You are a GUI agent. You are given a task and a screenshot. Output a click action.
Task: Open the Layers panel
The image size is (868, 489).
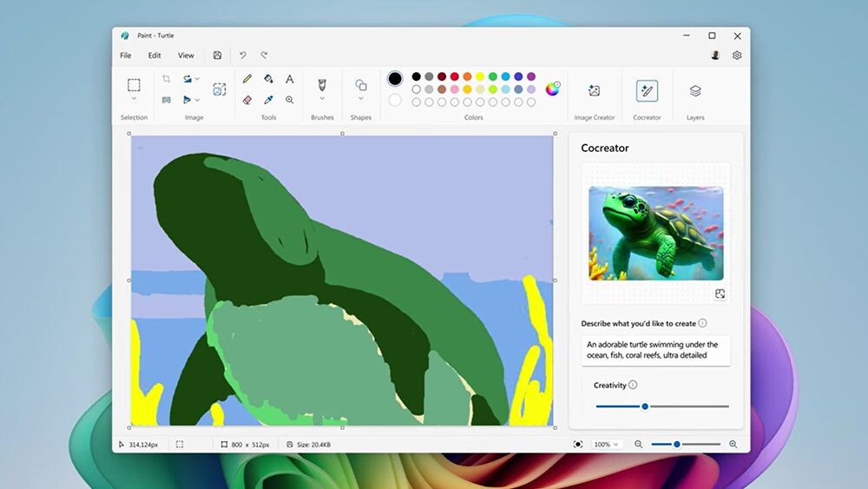tap(695, 91)
